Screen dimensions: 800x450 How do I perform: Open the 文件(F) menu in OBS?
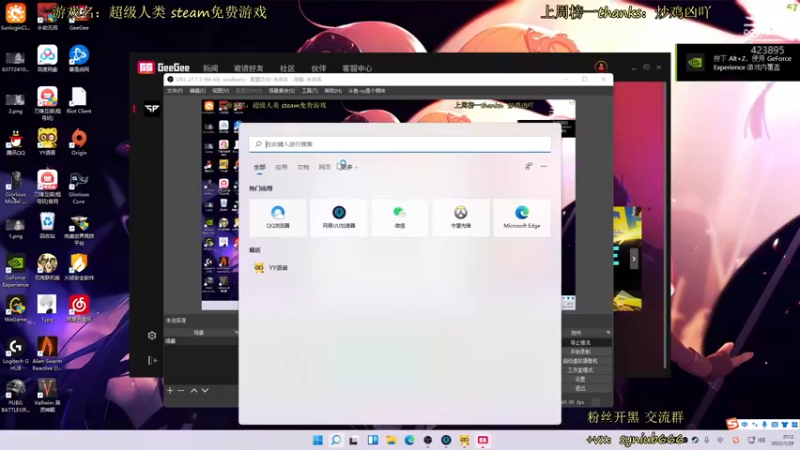[174, 91]
